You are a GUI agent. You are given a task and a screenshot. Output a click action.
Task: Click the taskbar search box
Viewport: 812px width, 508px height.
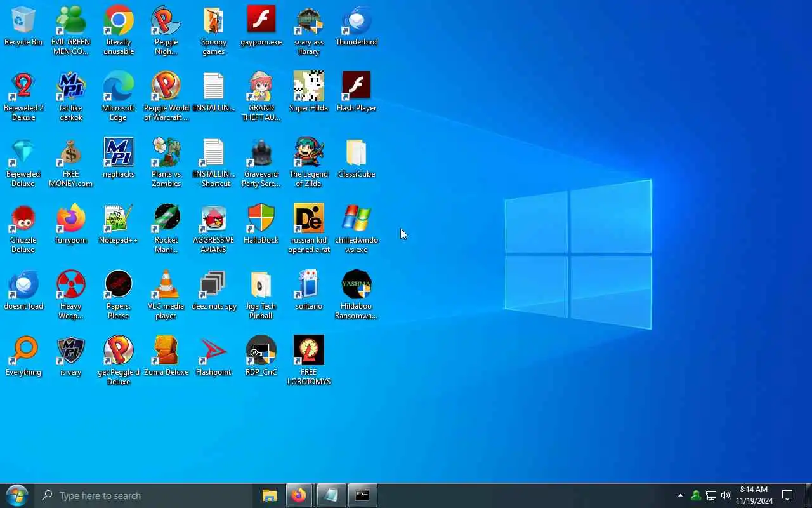click(x=144, y=495)
